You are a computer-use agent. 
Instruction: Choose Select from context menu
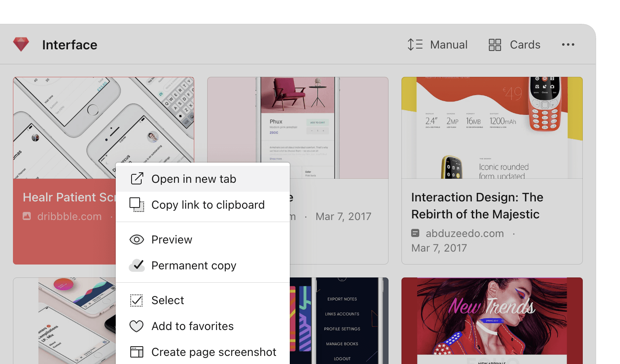203,300
